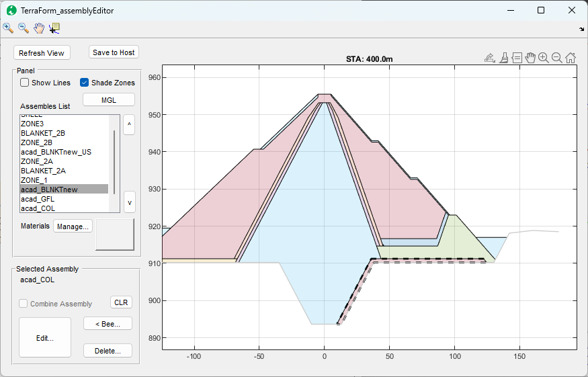Viewport: 588px width, 377px height.
Task: Choose acad_GFL from the assemblies list
Action: click(x=38, y=199)
